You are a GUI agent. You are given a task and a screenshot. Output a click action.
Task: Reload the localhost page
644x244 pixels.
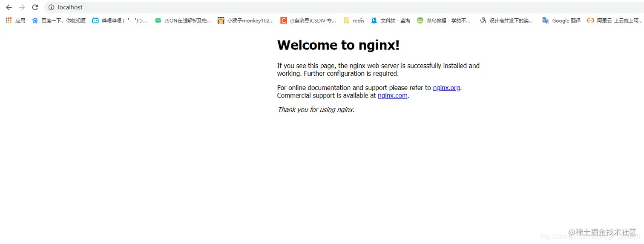[x=35, y=7]
